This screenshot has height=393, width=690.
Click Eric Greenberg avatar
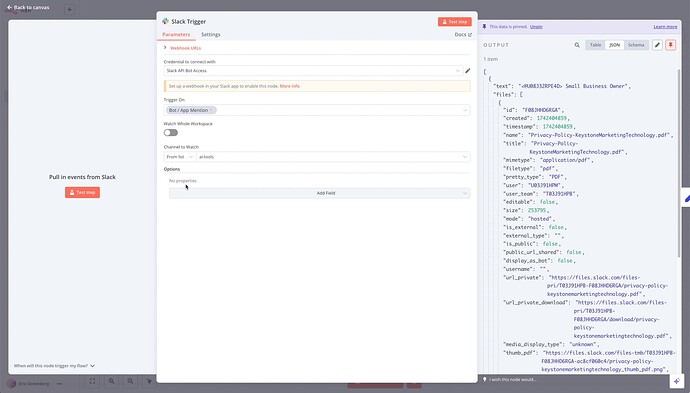tap(12, 384)
